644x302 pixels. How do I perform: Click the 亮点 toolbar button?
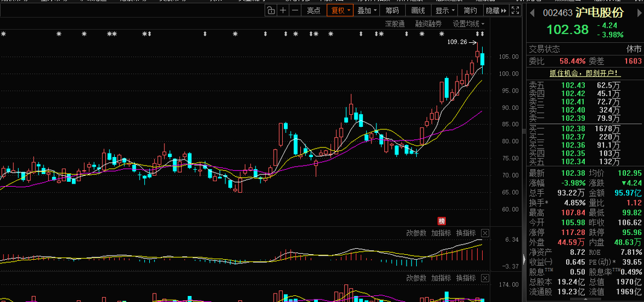(x=314, y=11)
